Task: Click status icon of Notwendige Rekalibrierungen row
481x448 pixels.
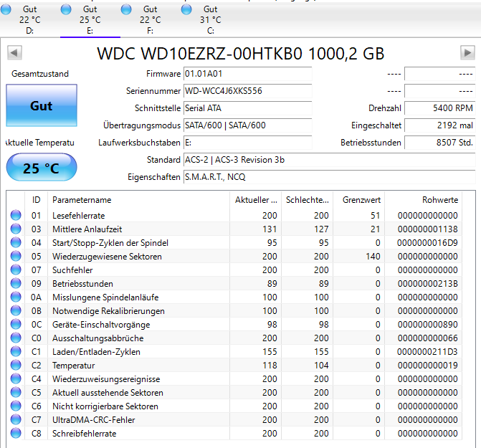Action: coord(16,310)
